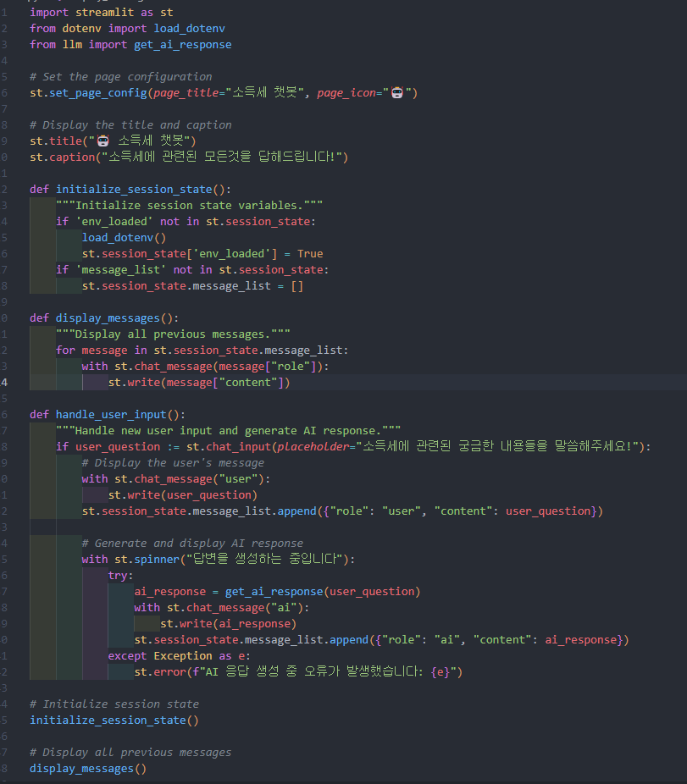Click the unindented "display_messages()" call
Image resolution: width=687 pixels, height=784 pixels.
[88, 768]
